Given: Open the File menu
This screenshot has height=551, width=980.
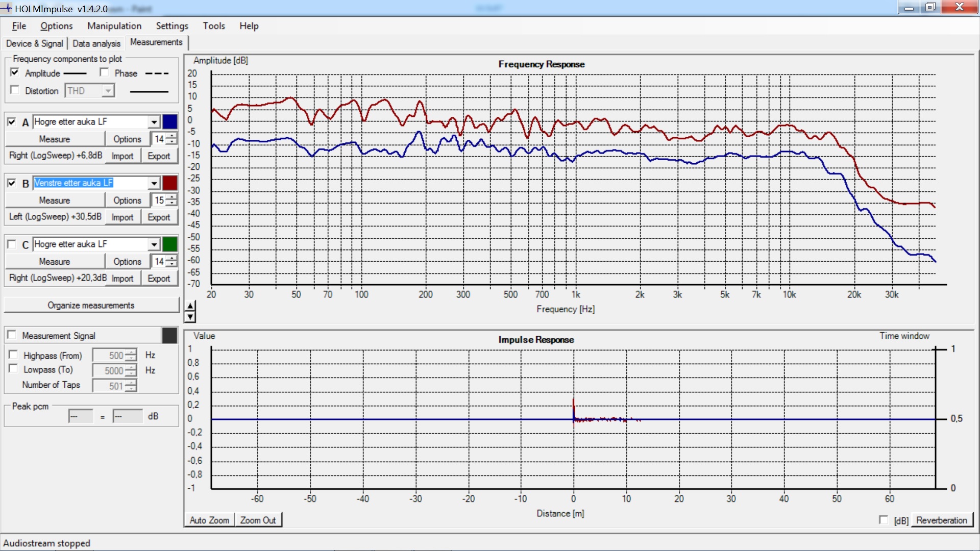Looking at the screenshot, I should [19, 26].
